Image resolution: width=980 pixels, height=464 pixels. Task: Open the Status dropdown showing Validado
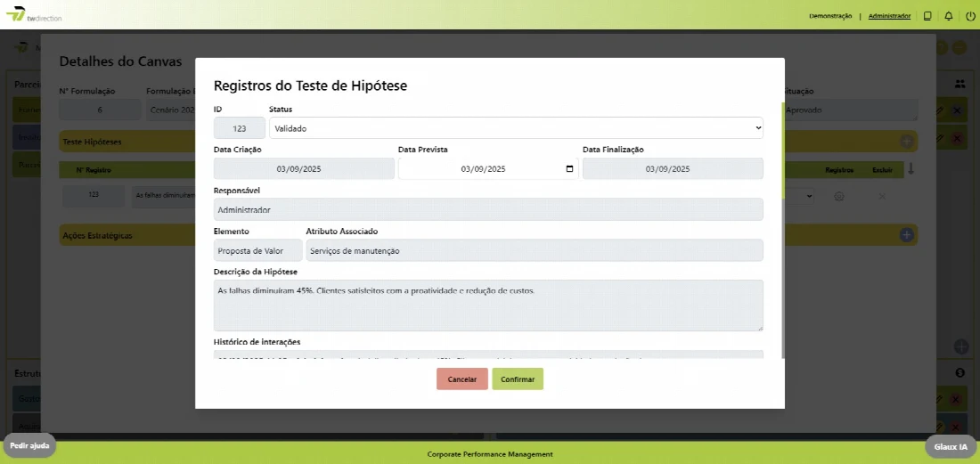pyautogui.click(x=516, y=128)
